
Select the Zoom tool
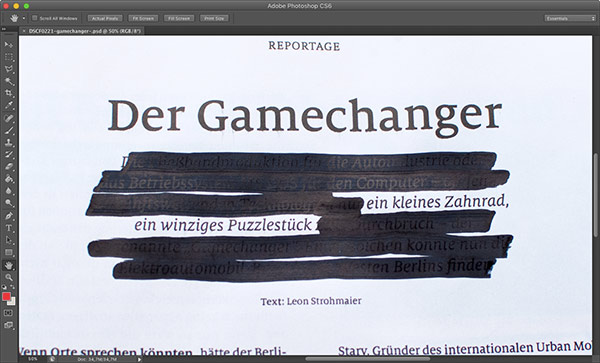click(x=8, y=277)
